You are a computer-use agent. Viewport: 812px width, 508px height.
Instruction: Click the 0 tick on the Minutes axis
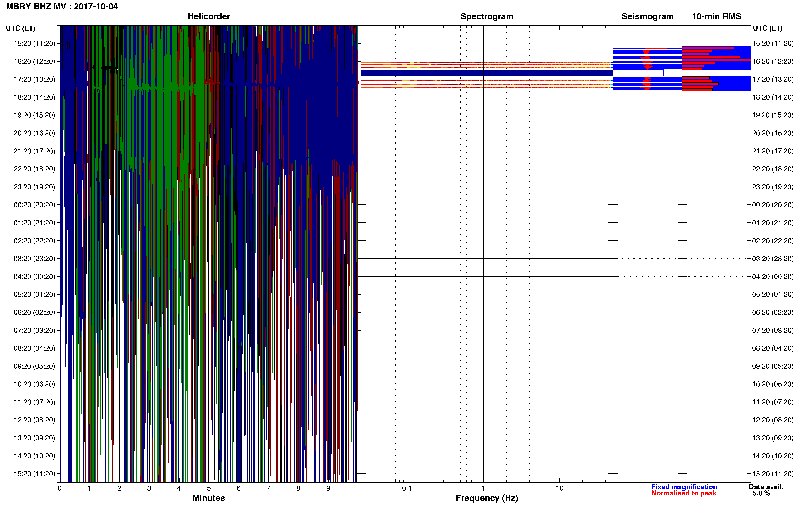[x=60, y=488]
